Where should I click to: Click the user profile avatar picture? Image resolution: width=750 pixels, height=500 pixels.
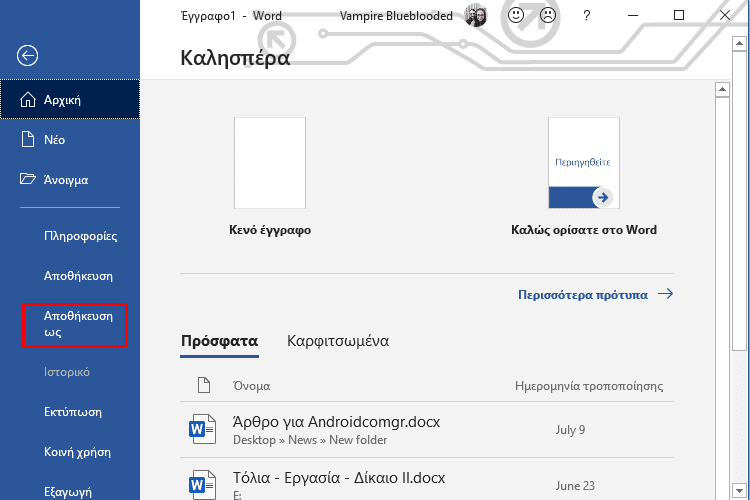(x=475, y=15)
